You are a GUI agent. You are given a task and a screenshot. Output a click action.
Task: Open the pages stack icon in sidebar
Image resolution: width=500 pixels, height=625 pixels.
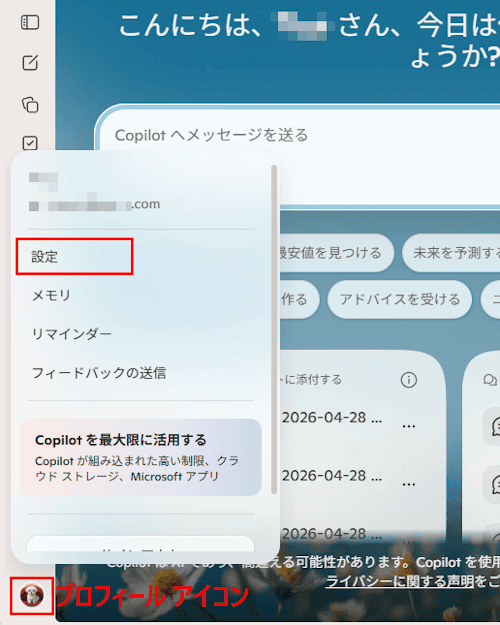tap(30, 104)
